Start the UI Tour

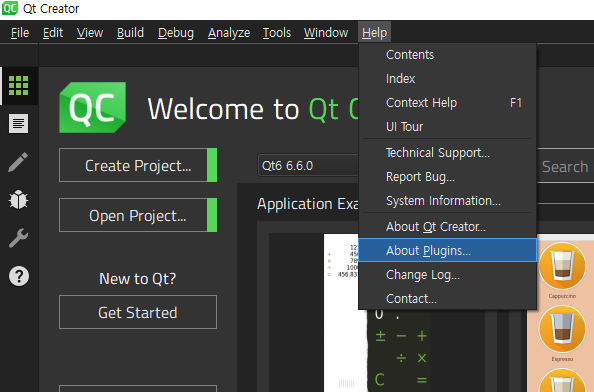click(x=447, y=127)
